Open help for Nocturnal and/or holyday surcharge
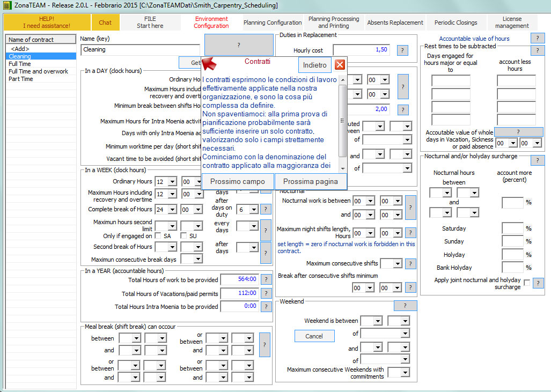This screenshot has height=392, width=551. [537, 160]
